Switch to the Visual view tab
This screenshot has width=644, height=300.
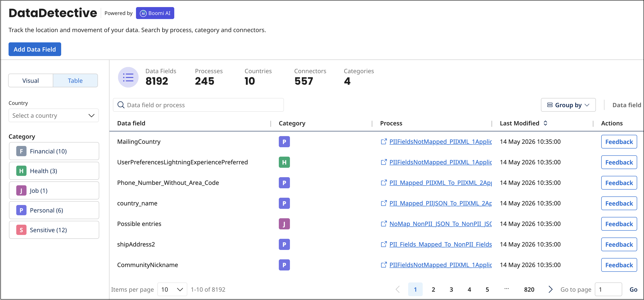[31, 81]
